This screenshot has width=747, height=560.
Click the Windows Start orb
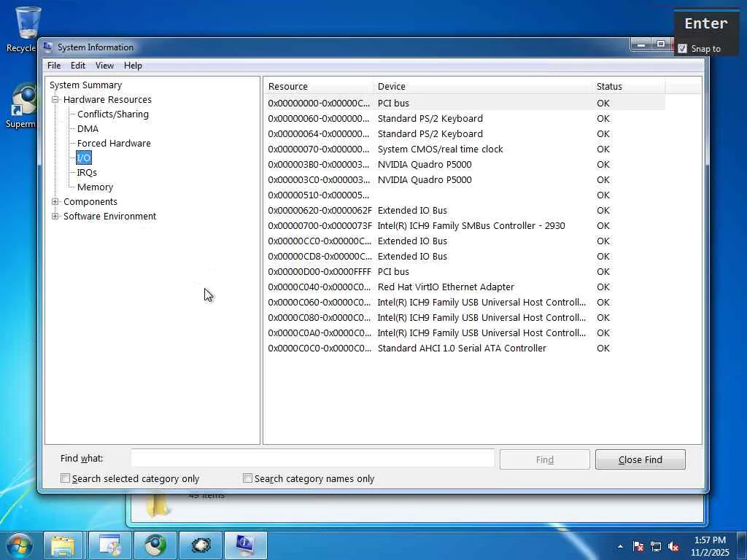pos(20,545)
